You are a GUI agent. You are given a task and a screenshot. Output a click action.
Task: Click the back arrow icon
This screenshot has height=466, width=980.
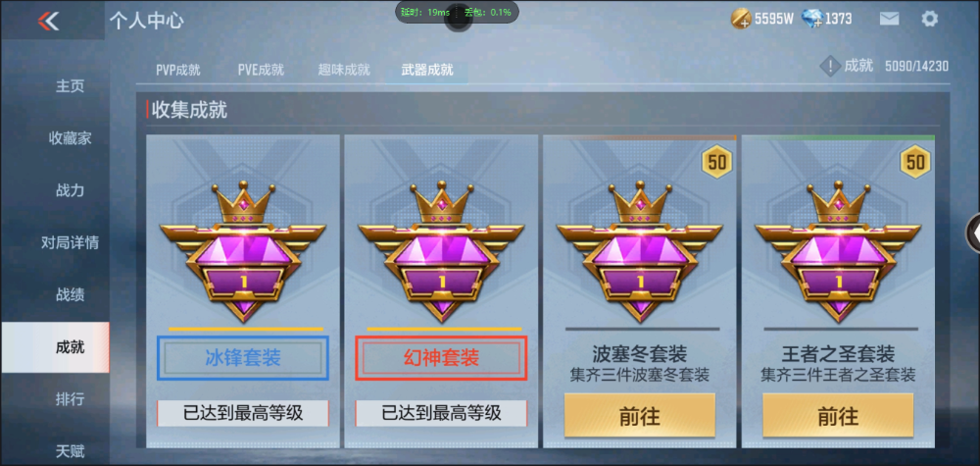tap(48, 21)
